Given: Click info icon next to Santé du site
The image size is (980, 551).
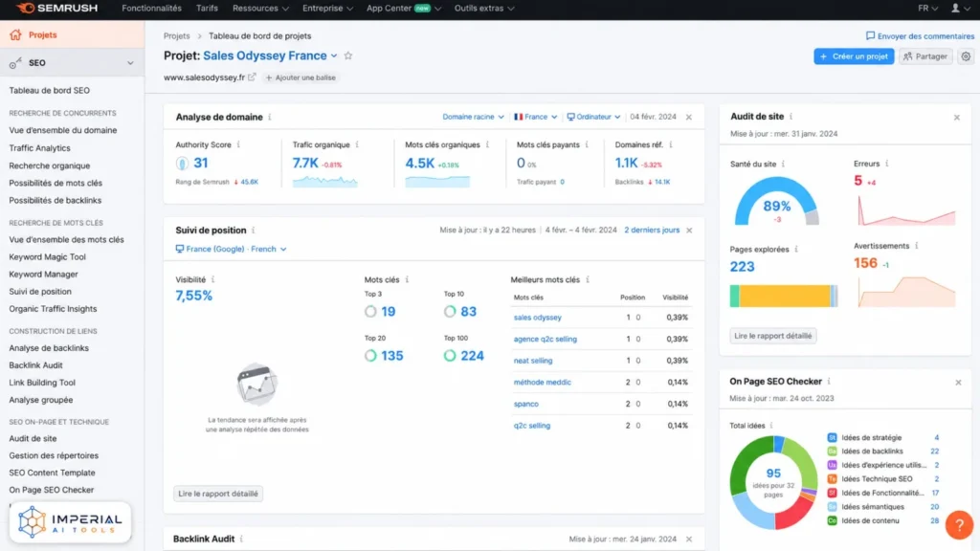Looking at the screenshot, I should tap(783, 164).
